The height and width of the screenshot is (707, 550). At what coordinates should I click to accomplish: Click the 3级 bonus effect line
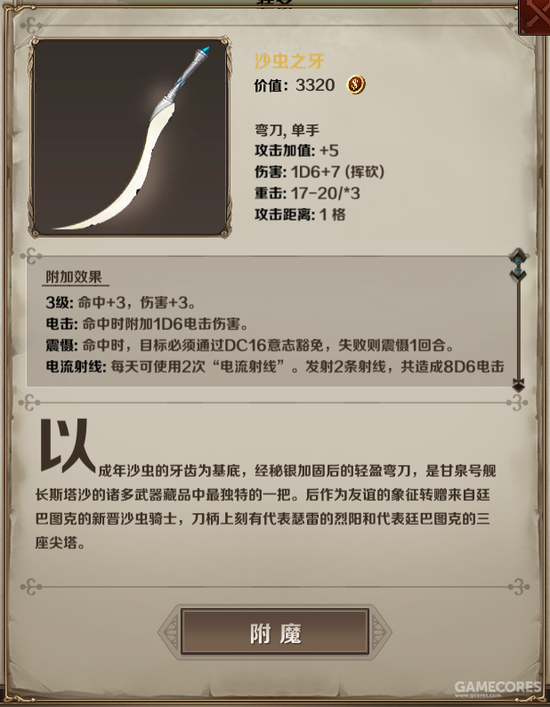pos(121,303)
